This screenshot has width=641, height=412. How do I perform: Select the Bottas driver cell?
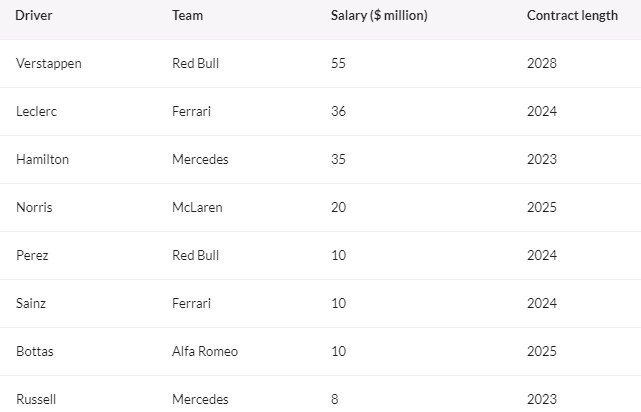36,352
